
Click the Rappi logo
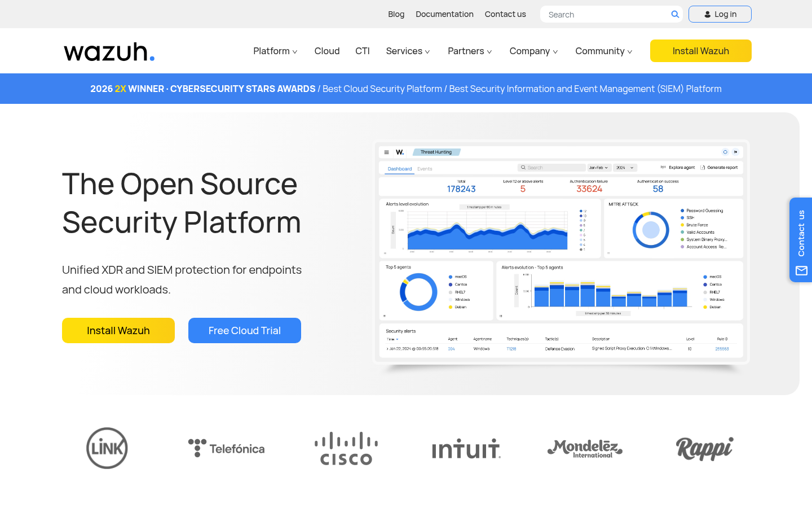click(705, 449)
